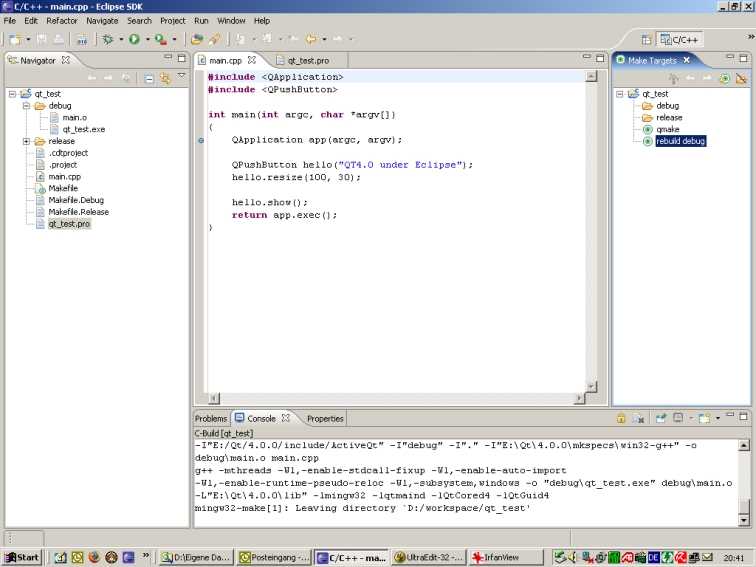The height and width of the screenshot is (567, 756).
Task: Open the Navigator view menu triangle
Action: coord(181,76)
